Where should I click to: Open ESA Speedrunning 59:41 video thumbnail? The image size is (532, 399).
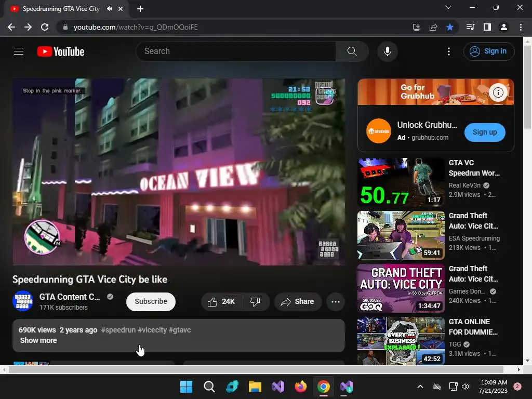[x=401, y=235]
